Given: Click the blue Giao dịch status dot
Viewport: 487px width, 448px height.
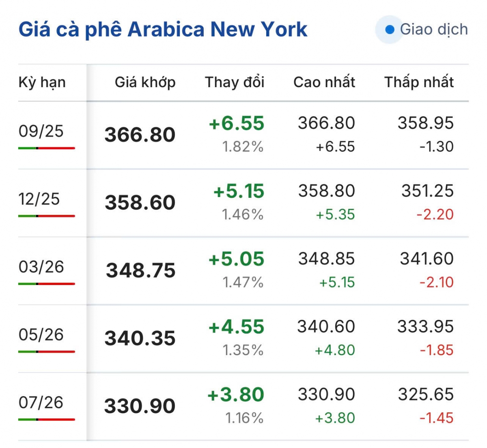Looking at the screenshot, I should [x=390, y=29].
